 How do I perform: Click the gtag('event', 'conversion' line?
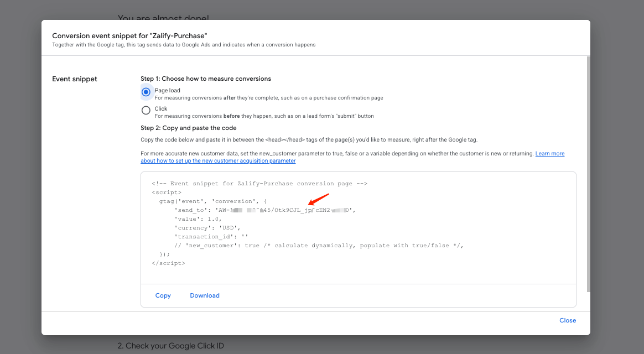click(x=213, y=201)
